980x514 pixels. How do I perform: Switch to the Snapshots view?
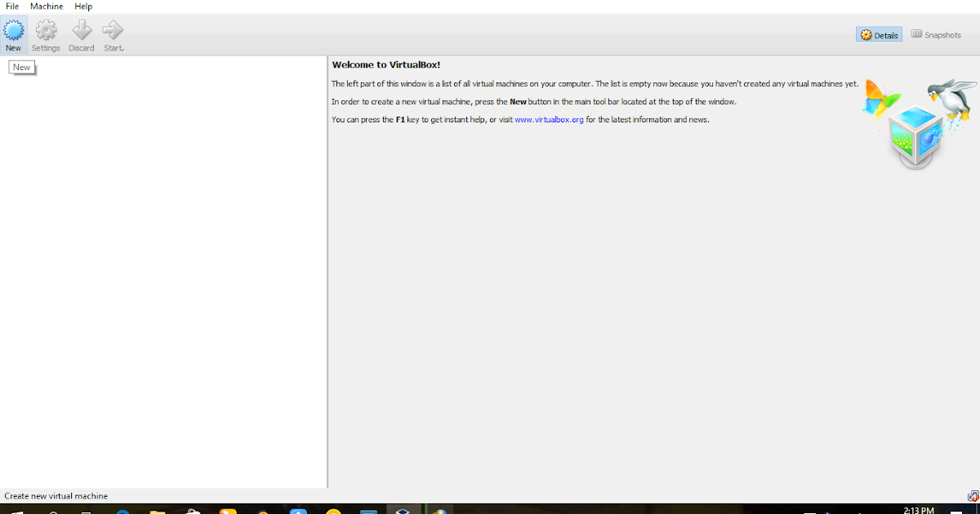(x=936, y=35)
